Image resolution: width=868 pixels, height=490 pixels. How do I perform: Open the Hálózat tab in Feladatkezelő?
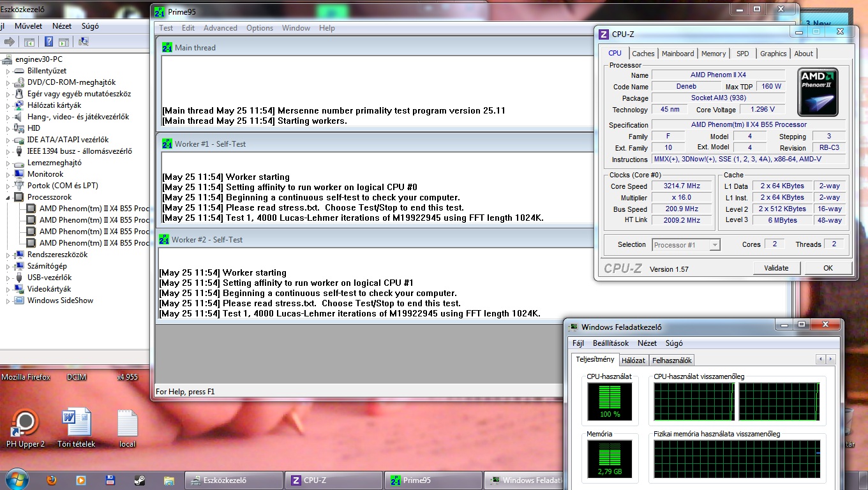633,360
